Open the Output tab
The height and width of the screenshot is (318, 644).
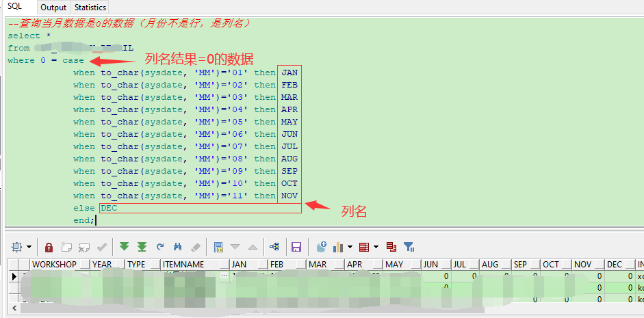(x=53, y=8)
